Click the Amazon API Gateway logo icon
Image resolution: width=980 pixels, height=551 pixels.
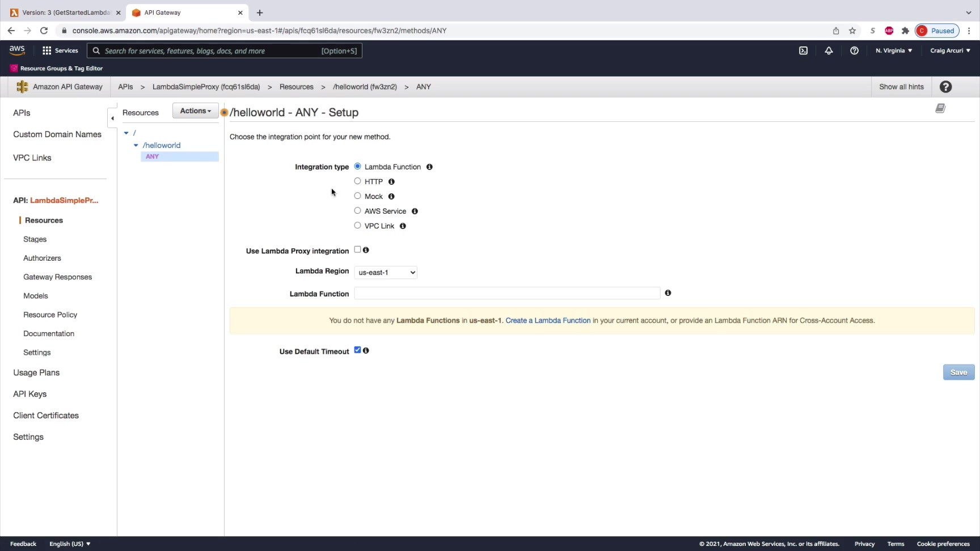tap(22, 87)
